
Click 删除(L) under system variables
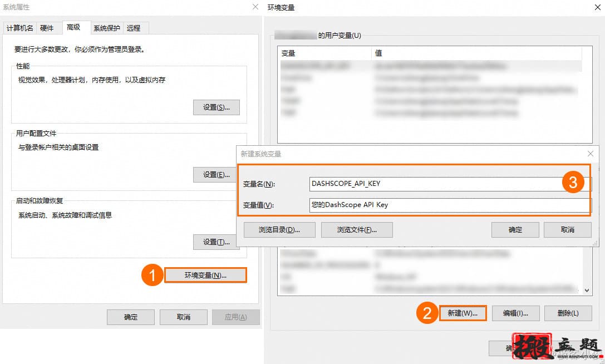click(x=568, y=313)
